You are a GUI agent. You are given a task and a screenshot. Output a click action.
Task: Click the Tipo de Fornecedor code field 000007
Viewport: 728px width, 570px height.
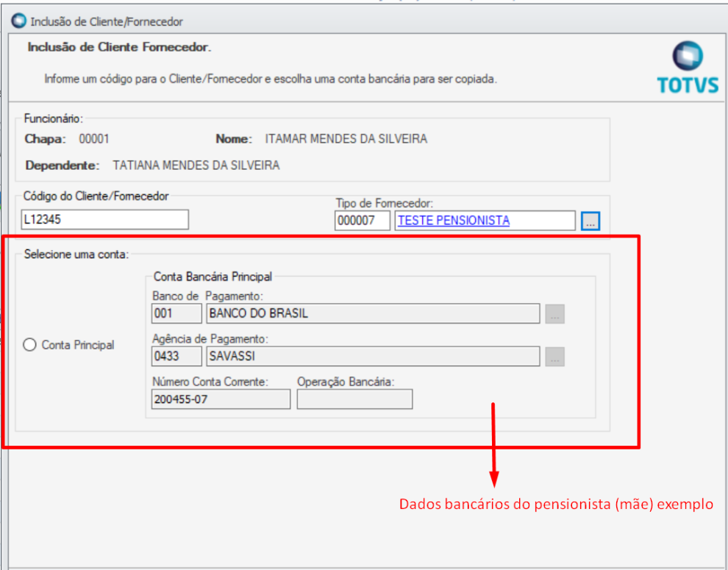[363, 220]
